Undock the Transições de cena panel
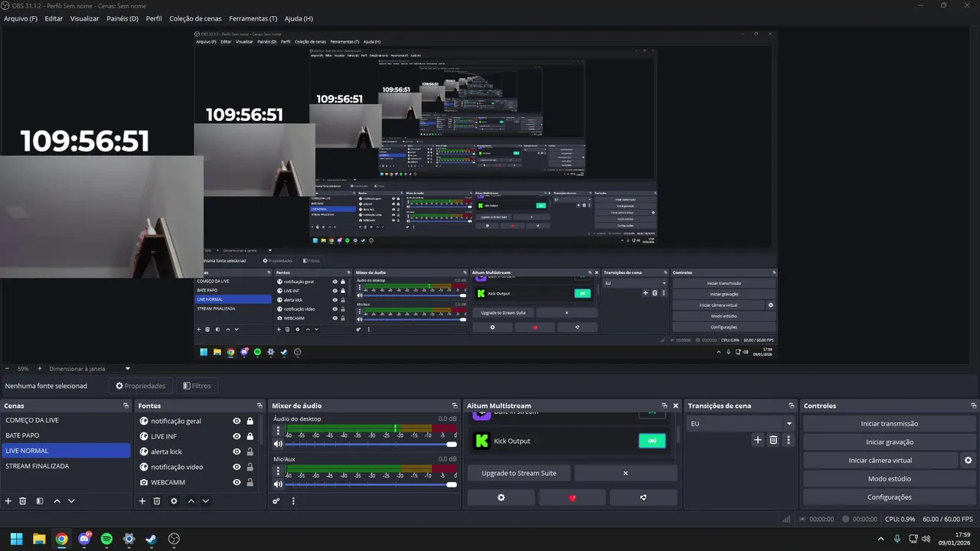This screenshot has width=980, height=551. [x=792, y=406]
